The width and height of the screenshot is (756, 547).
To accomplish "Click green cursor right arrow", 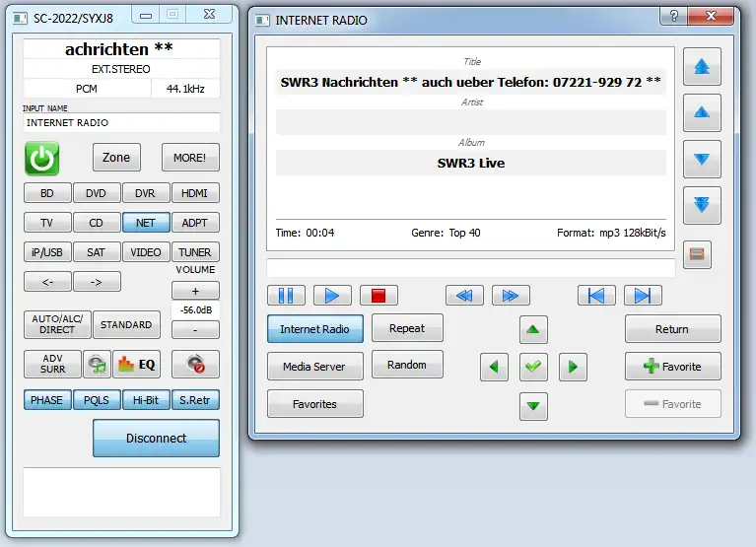I will (x=573, y=368).
